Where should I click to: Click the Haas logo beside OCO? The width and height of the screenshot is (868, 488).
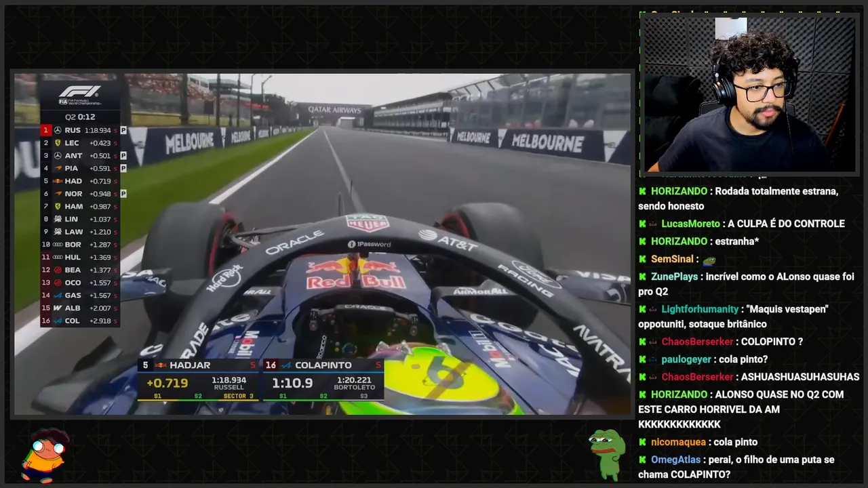tap(58, 283)
